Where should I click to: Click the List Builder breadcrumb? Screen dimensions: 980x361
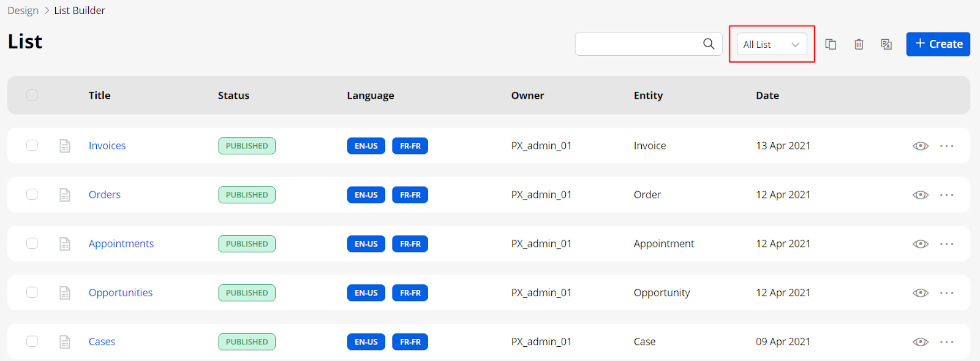pyautogui.click(x=80, y=10)
